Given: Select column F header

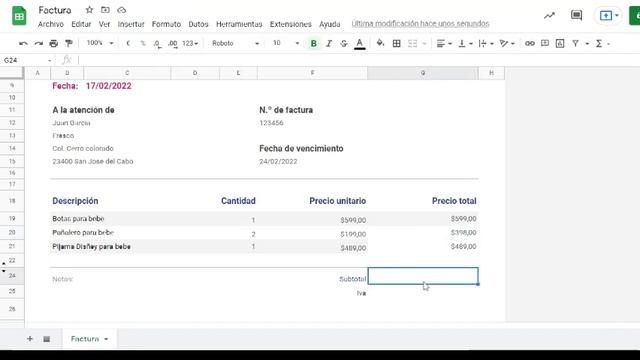Looking at the screenshot, I should coord(312,73).
